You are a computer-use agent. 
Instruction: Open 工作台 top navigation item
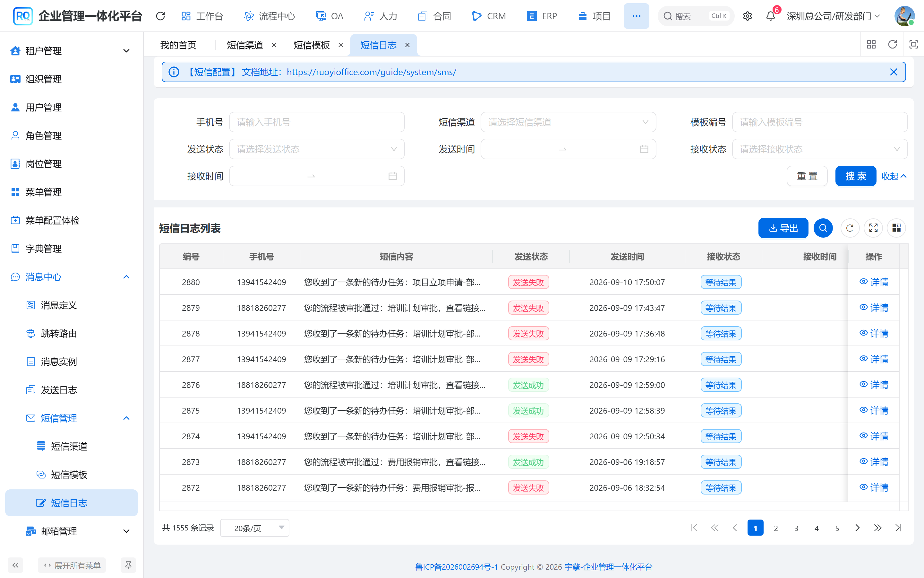click(x=202, y=16)
